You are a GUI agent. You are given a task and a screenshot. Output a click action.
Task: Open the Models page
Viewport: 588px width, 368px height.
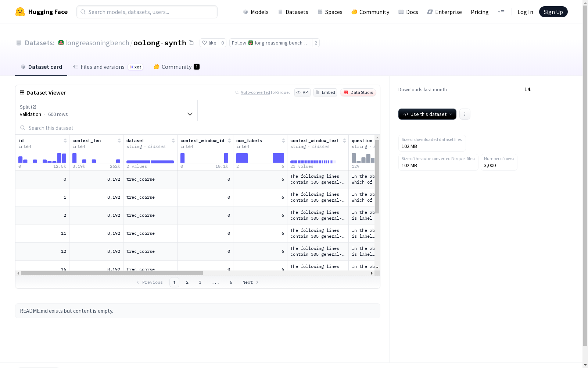(x=256, y=12)
